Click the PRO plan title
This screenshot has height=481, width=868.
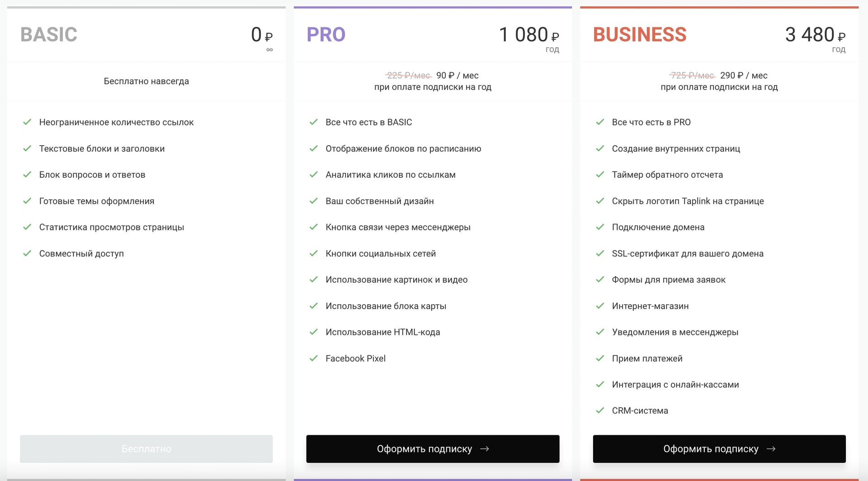pos(326,35)
